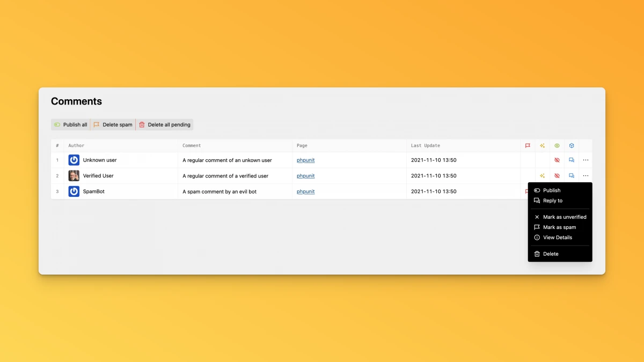Click verified sparkles icon in Verified User row
This screenshot has height=362, width=644.
coord(543,175)
